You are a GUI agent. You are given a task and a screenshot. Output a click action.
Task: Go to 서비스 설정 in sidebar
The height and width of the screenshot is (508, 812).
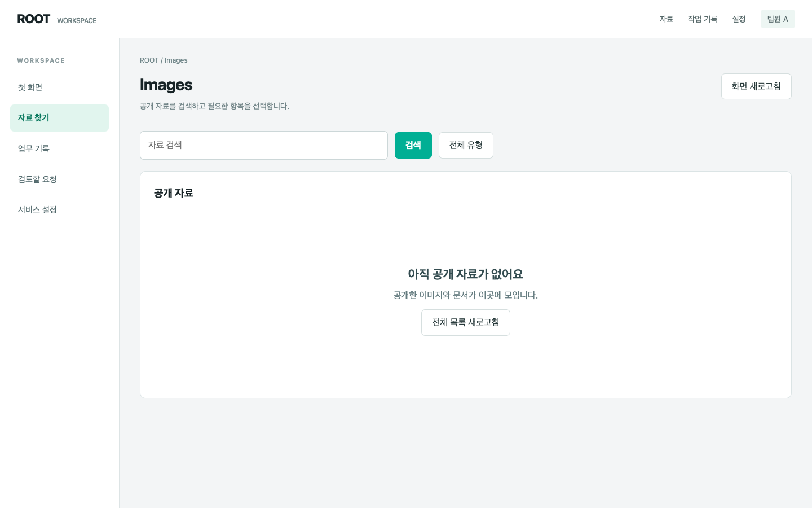[59, 209]
